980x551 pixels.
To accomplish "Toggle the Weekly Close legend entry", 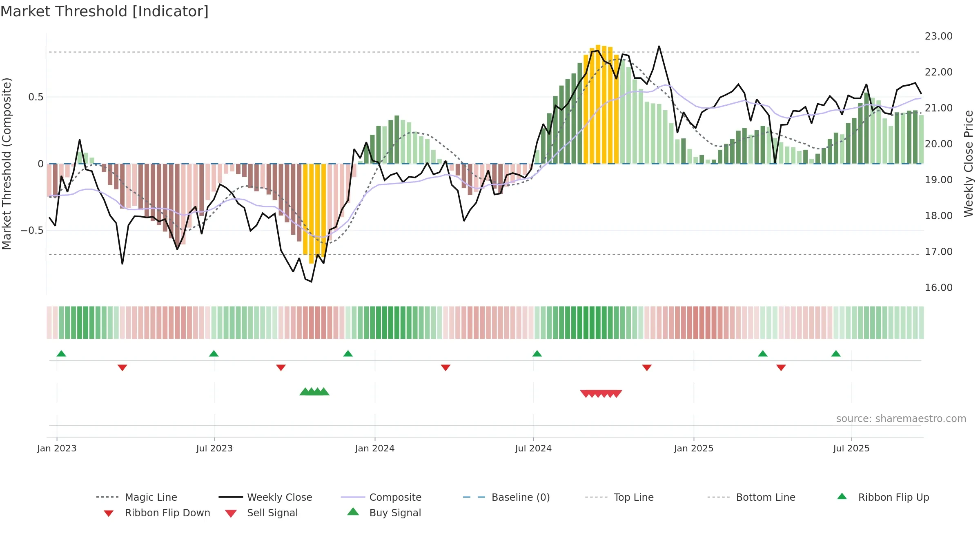I will [265, 497].
